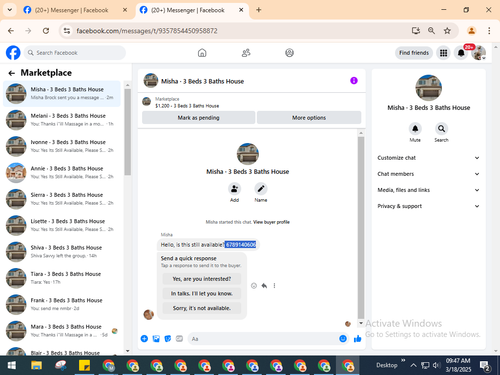Bookmark this page with the star icon

pyautogui.click(x=447, y=31)
